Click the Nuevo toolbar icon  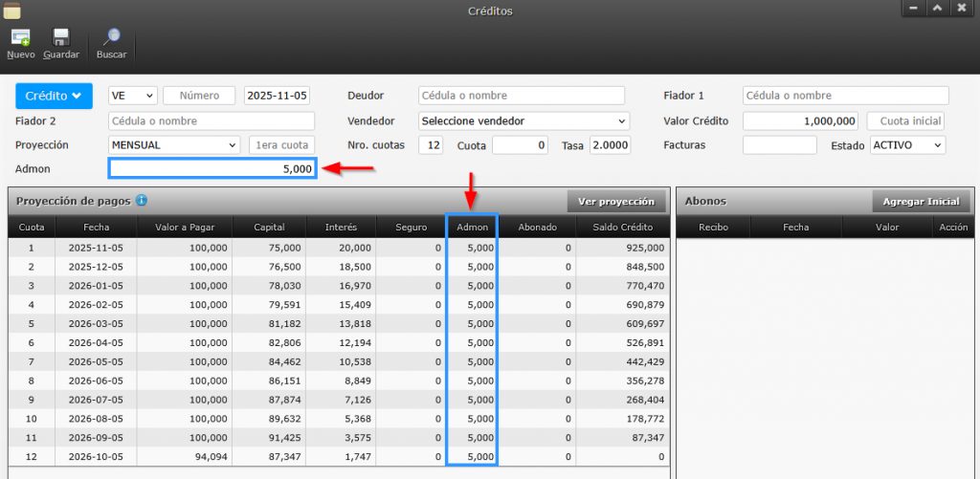pyautogui.click(x=20, y=38)
